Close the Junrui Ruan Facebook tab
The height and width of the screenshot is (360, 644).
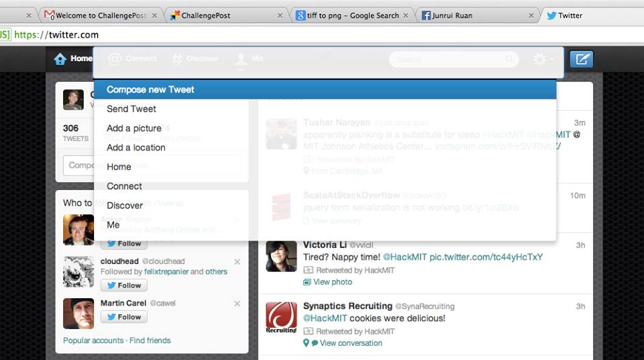coord(531,15)
